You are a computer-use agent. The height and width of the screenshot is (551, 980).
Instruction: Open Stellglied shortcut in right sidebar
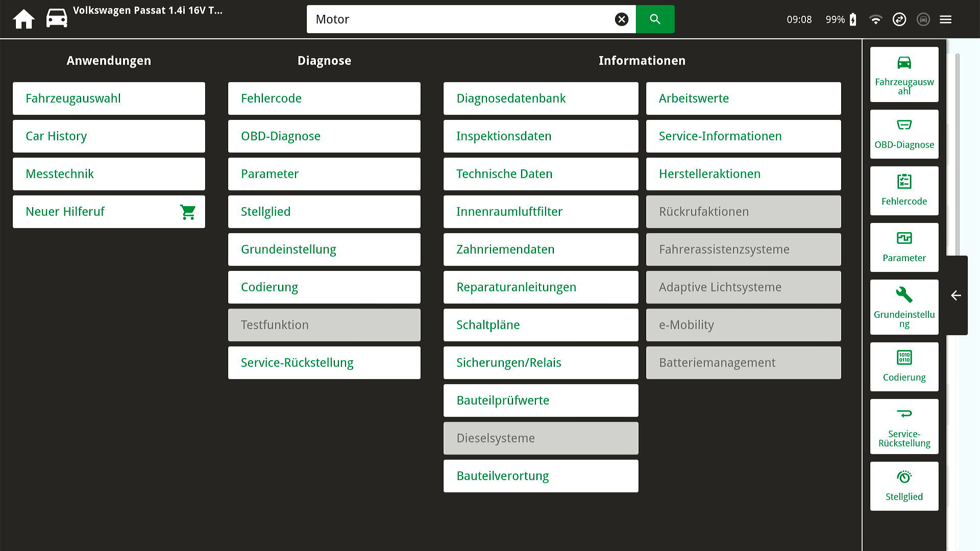coord(904,486)
